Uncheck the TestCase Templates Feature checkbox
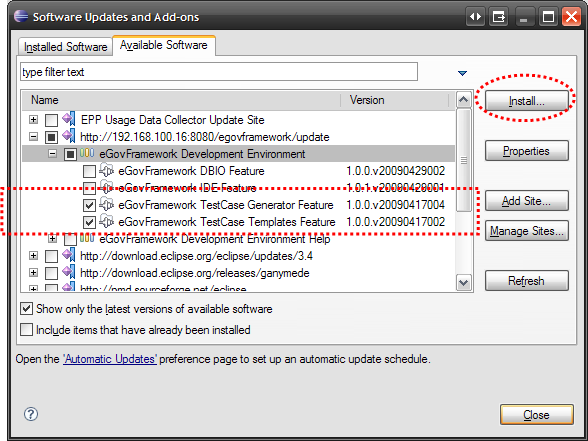 [89, 222]
